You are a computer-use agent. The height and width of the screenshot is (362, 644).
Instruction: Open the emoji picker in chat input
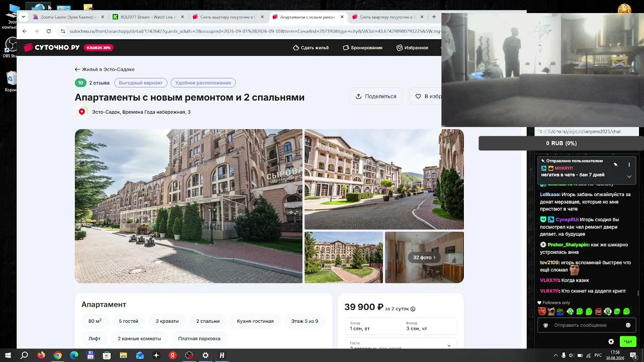(x=628, y=325)
